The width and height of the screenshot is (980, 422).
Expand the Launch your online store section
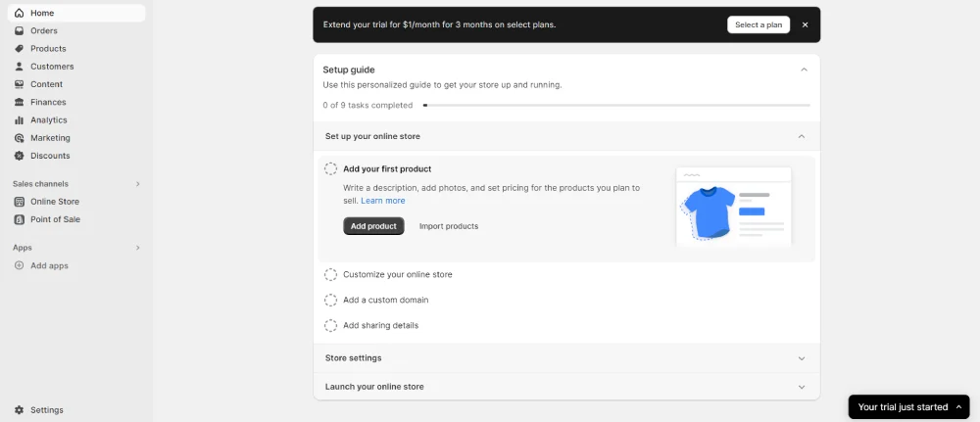[801, 387]
